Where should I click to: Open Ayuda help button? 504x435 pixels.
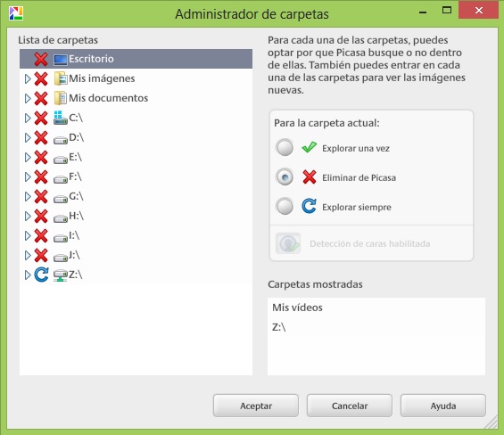(443, 406)
